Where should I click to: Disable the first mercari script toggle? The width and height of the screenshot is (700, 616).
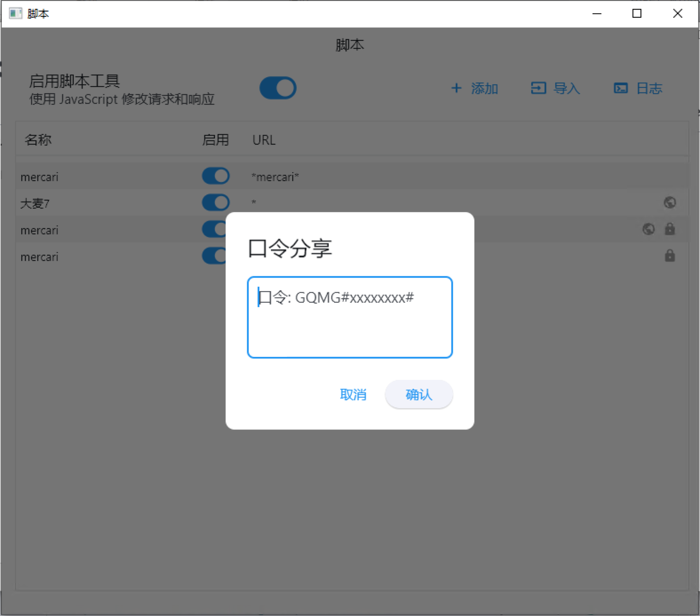click(215, 176)
